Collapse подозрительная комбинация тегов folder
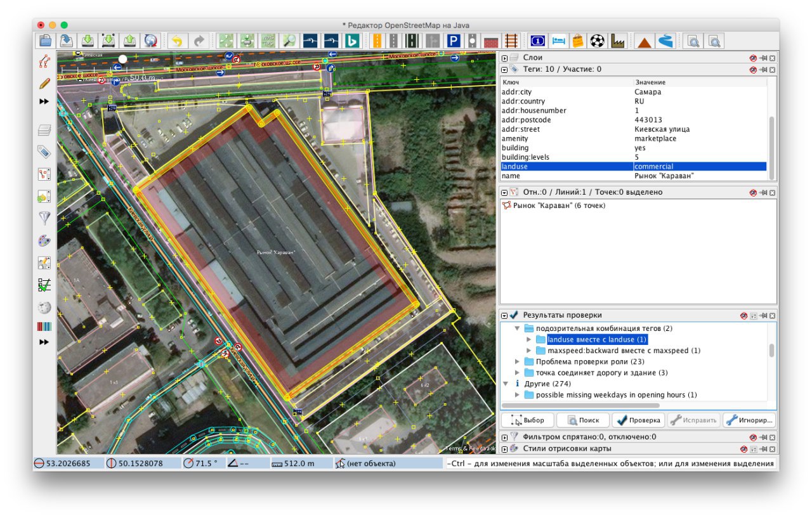812x518 pixels. tap(517, 328)
